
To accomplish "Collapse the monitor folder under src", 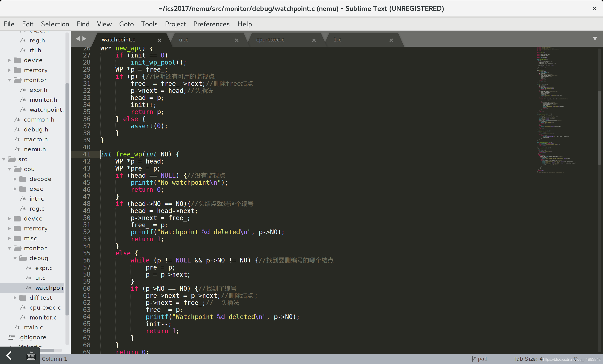I will tap(9, 248).
